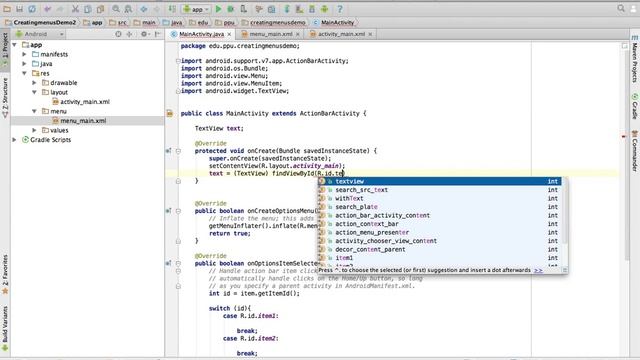Click the creatingmenusdemo breadcrumb
This screenshot has width=640, height=360.
[x=274, y=22]
